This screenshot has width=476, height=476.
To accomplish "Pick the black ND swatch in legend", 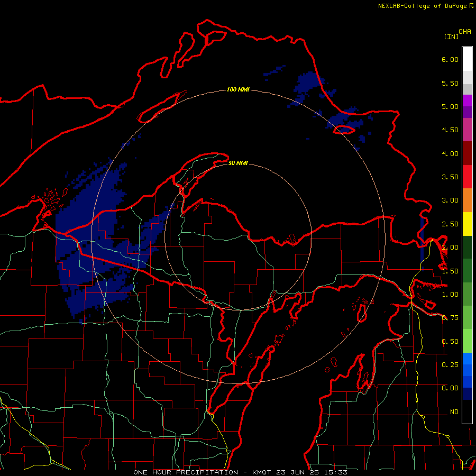I will click(467, 411).
